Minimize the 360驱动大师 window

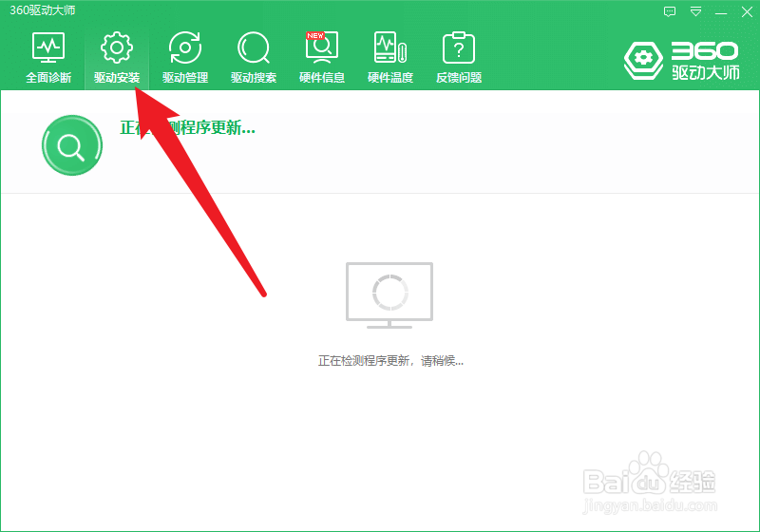coord(721,12)
